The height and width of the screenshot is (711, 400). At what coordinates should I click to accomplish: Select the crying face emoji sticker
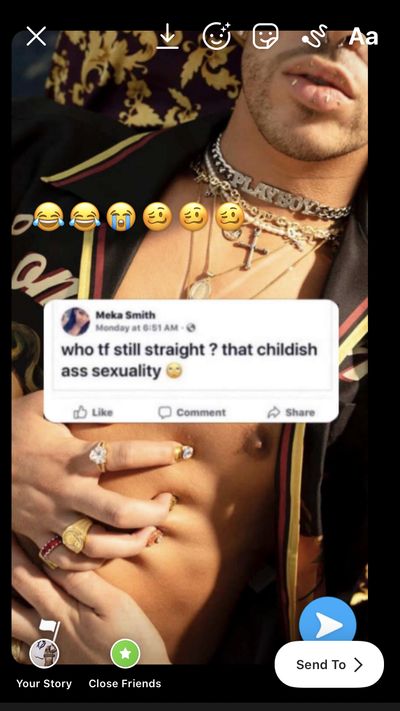pyautogui.click(x=121, y=216)
